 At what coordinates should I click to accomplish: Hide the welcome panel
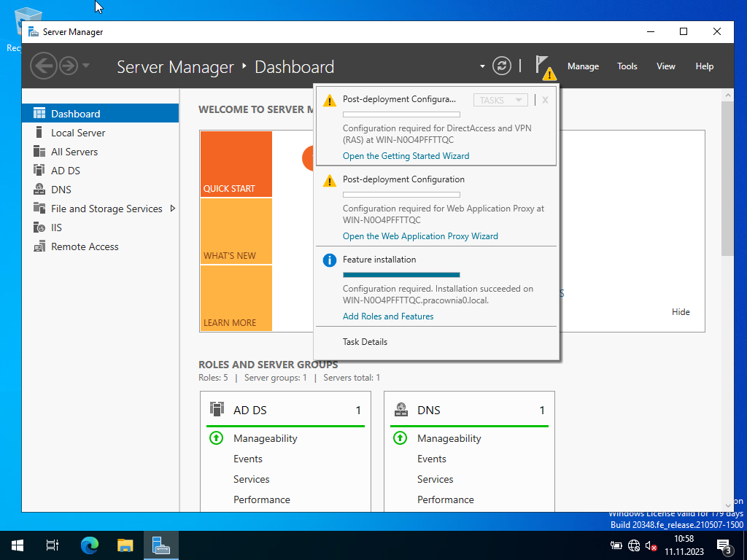[x=681, y=312]
